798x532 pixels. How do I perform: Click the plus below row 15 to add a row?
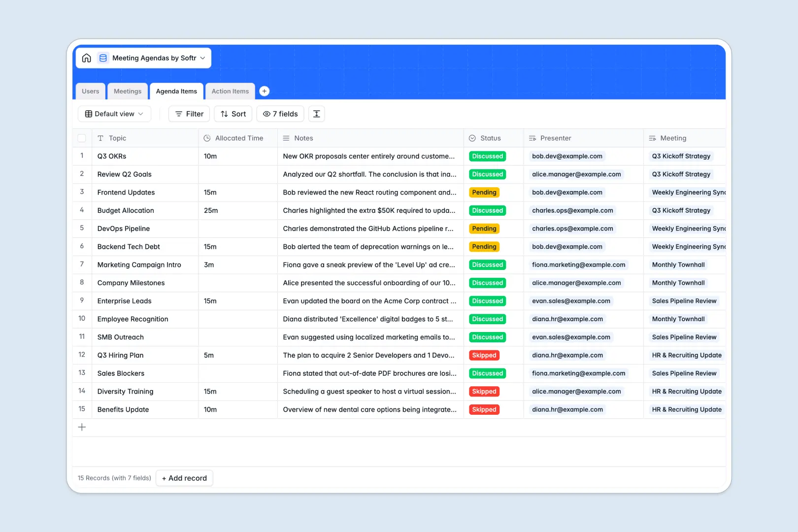click(82, 427)
